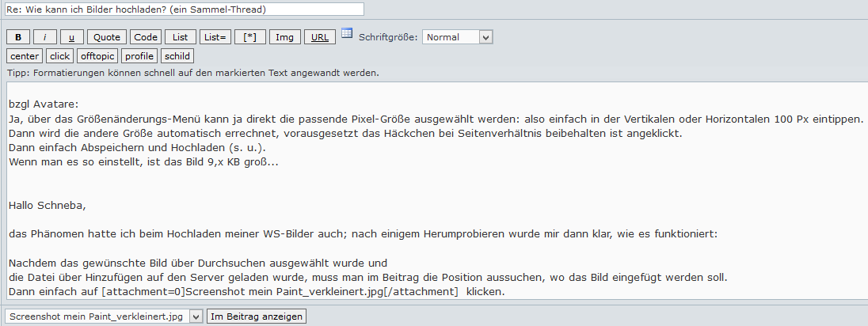Insert an image tag with Img button

click(x=284, y=37)
